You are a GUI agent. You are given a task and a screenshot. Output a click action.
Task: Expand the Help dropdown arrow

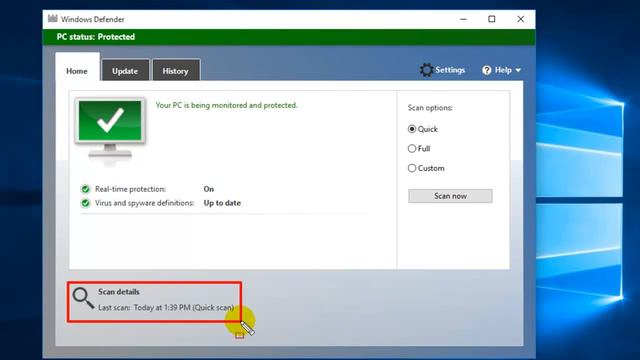tap(518, 70)
